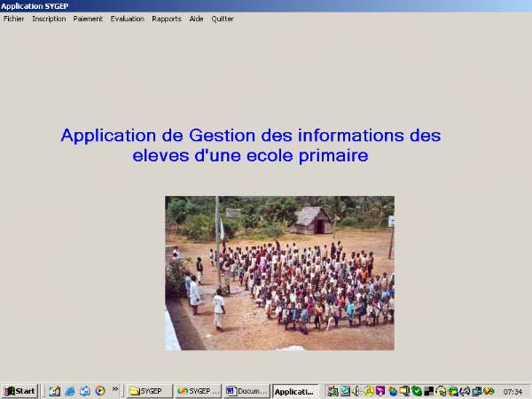This screenshot has height=399, width=532.
Task: Click the blue globe tray icon
Action: (345, 391)
